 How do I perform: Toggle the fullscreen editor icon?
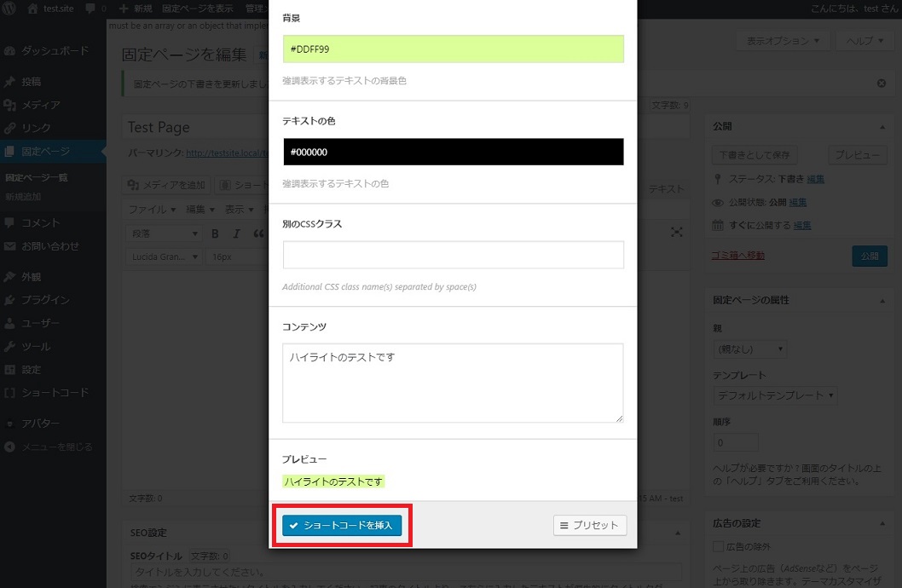tap(677, 233)
